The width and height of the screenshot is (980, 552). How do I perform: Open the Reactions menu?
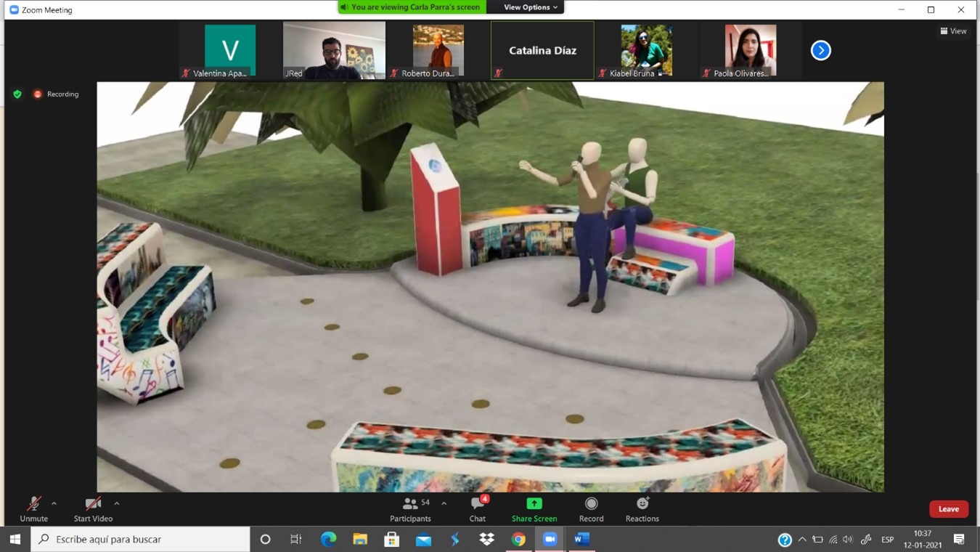click(642, 508)
